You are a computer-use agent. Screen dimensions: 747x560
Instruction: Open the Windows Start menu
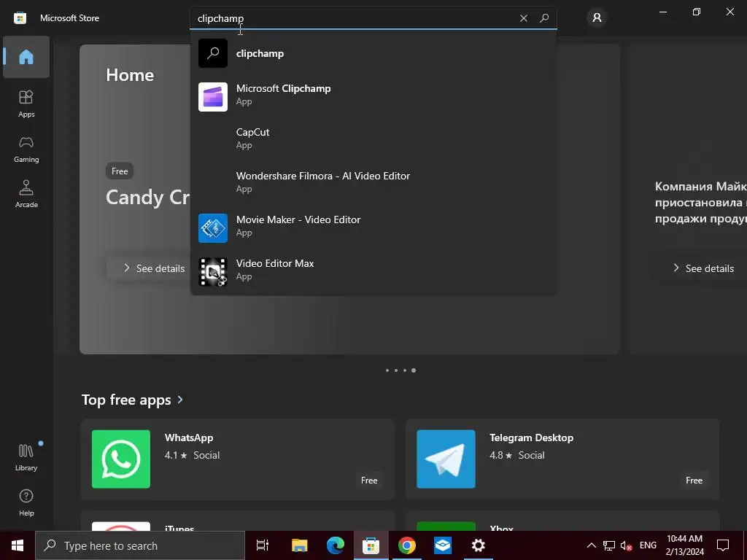coord(18,545)
